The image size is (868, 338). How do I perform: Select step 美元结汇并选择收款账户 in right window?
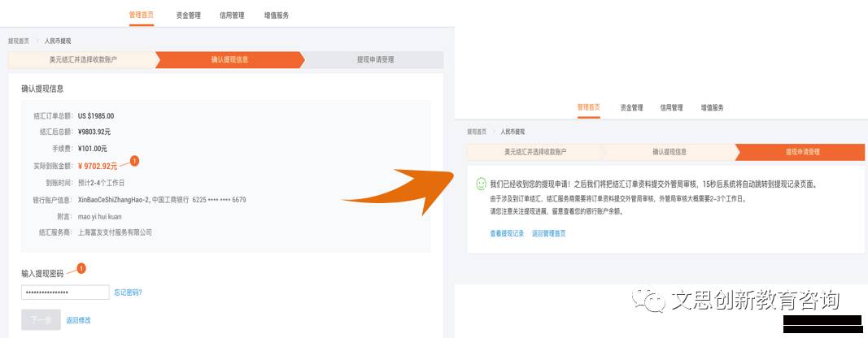pyautogui.click(x=535, y=152)
